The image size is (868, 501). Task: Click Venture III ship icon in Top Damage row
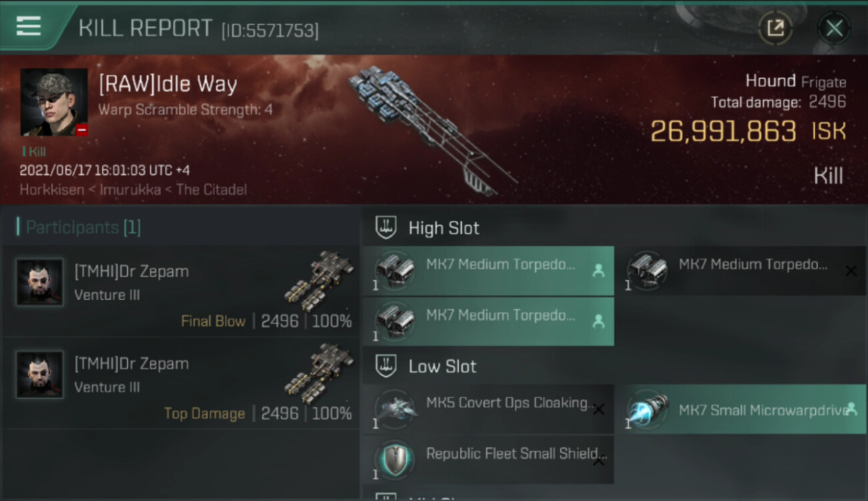318,373
